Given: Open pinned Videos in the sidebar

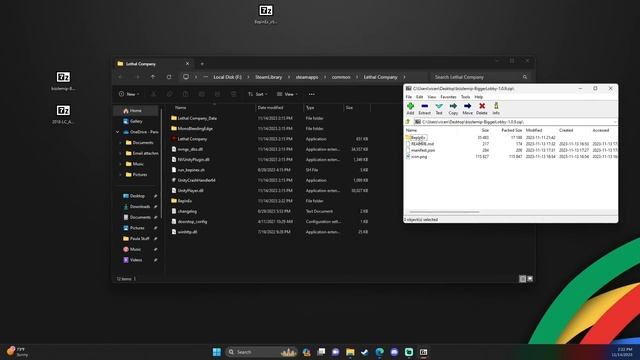Looking at the screenshot, I should pos(136,260).
